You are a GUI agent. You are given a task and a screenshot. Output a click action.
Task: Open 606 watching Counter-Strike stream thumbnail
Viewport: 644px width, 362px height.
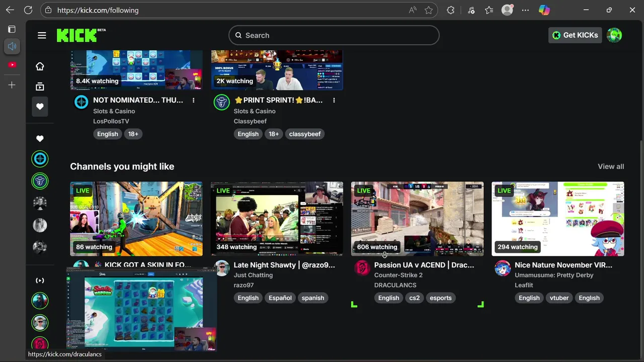(x=417, y=219)
